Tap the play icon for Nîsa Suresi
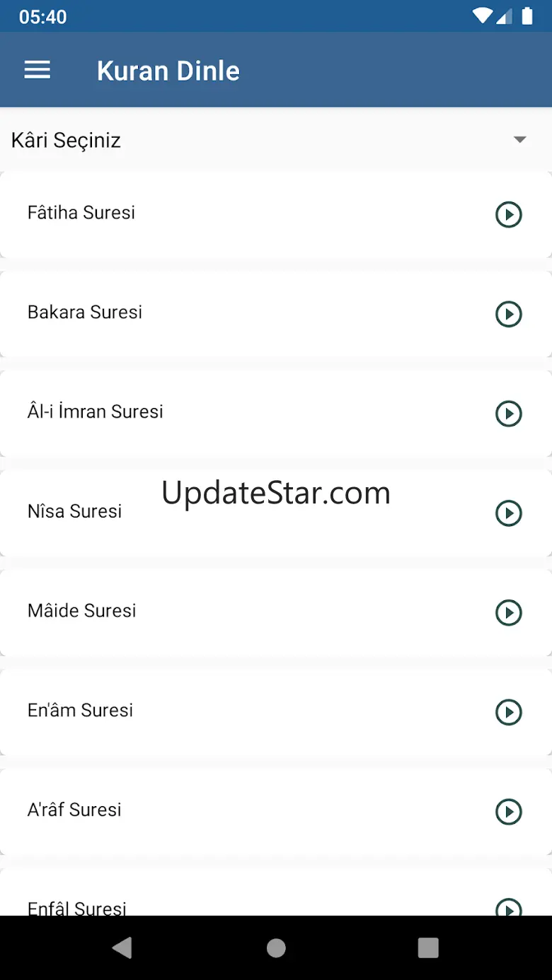552x980 pixels. 508,513
